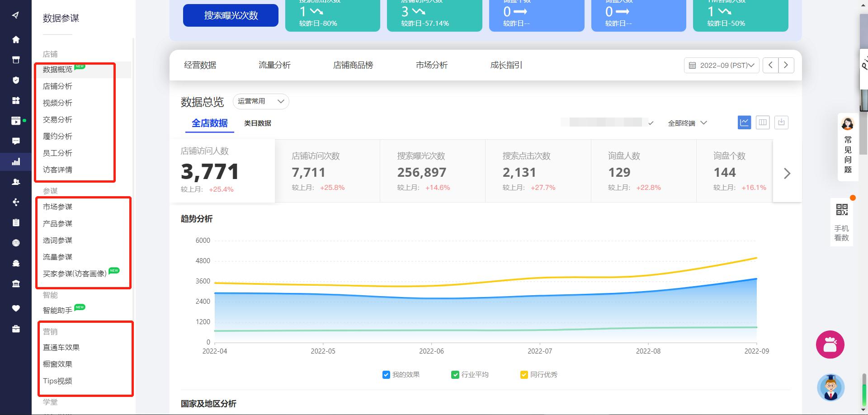Image resolution: width=868 pixels, height=415 pixels.
Task: Click the download data icon
Action: pyautogui.click(x=781, y=123)
